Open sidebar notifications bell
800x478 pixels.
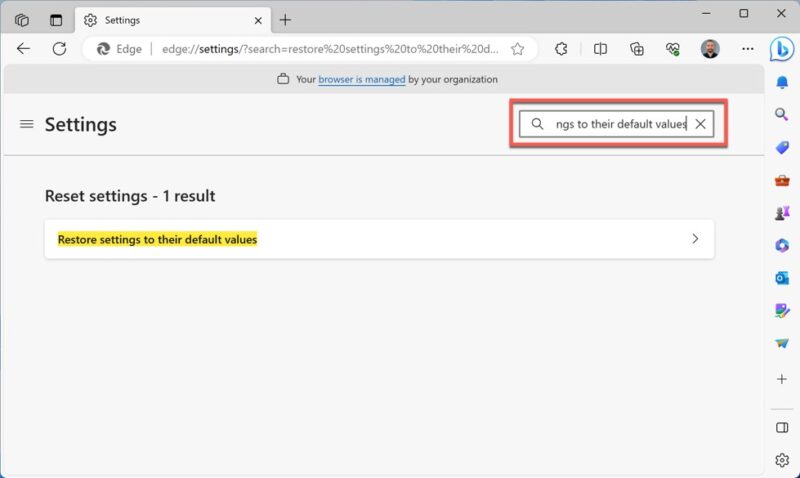(782, 82)
